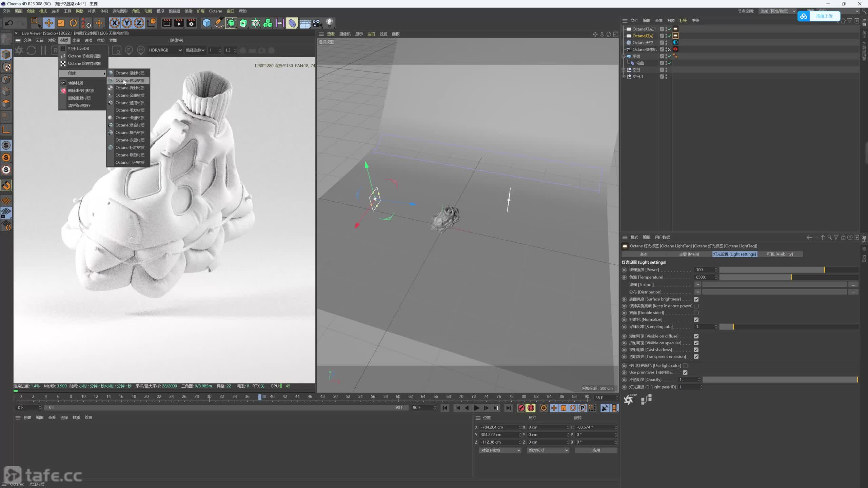Toggle Keep instance power checkbox
This screenshot has height=488, width=868.
coord(696,306)
